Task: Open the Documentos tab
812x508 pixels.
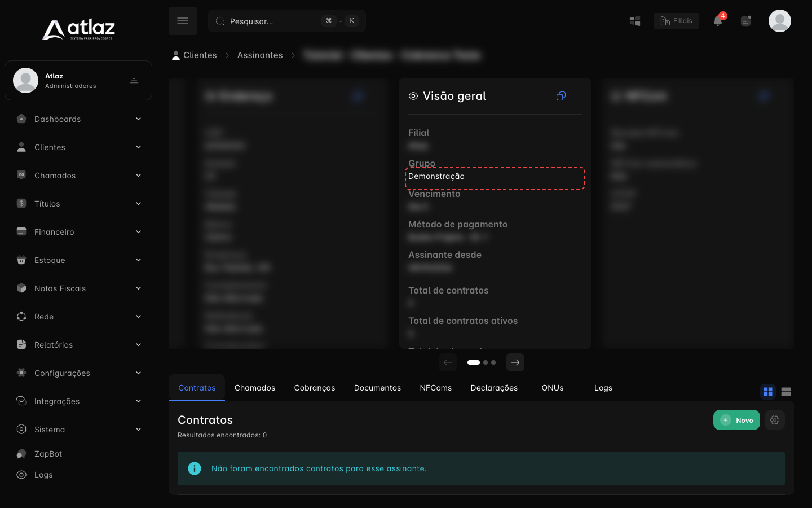Action: pos(377,388)
